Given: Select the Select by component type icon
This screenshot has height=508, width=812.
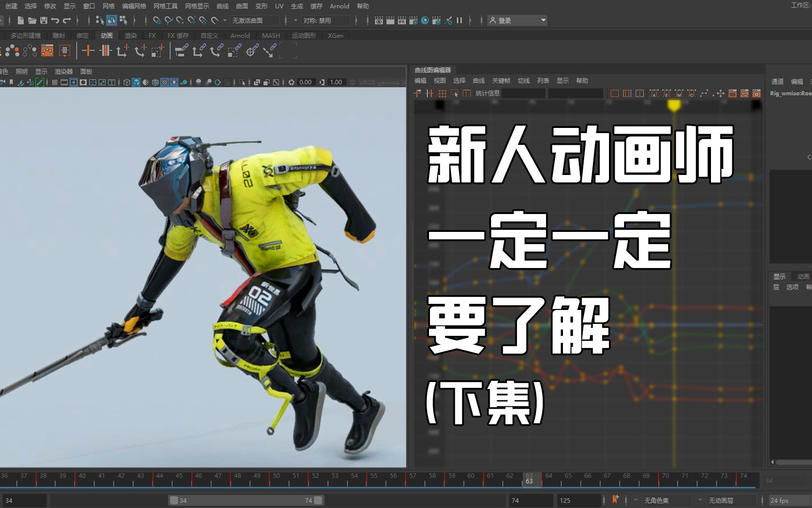Looking at the screenshot, I should coord(123,20).
